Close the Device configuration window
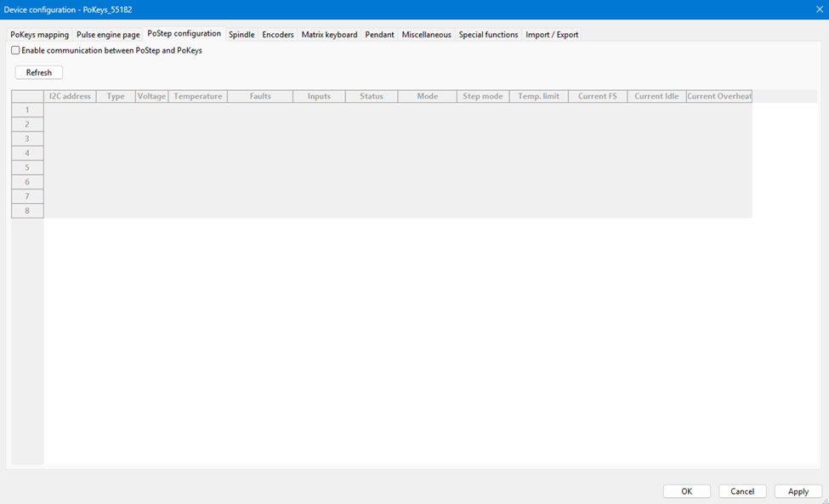 (x=820, y=9)
